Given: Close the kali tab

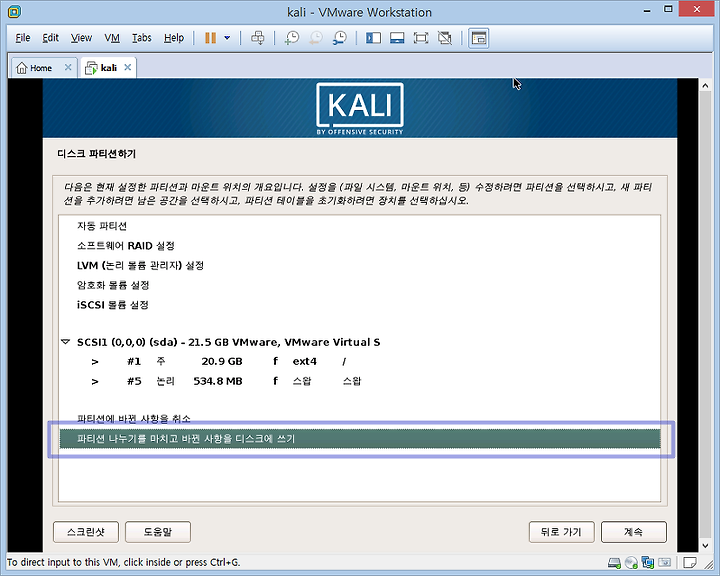Looking at the screenshot, I should point(128,68).
